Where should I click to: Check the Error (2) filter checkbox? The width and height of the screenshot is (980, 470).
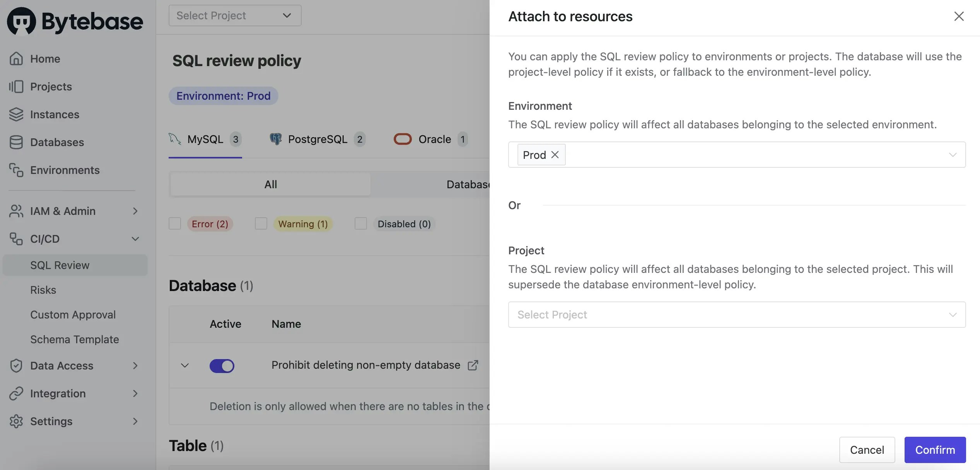(x=175, y=223)
